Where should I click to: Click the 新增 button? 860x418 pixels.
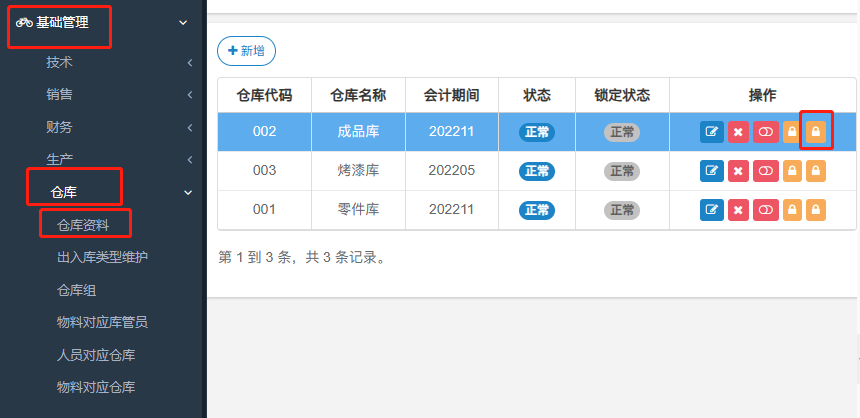click(x=246, y=50)
